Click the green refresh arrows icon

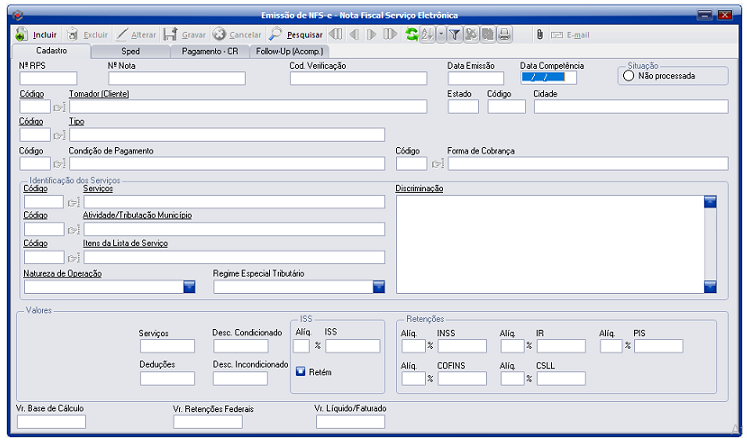tap(411, 34)
